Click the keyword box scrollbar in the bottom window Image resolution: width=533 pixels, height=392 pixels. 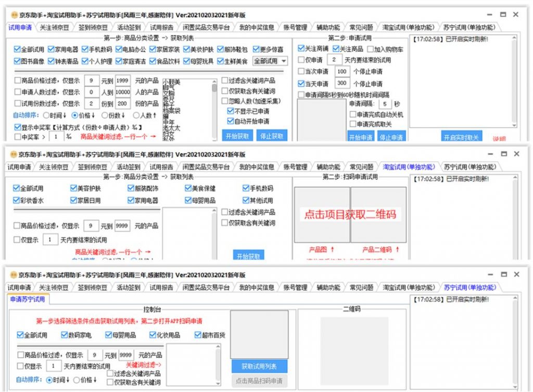point(218,365)
